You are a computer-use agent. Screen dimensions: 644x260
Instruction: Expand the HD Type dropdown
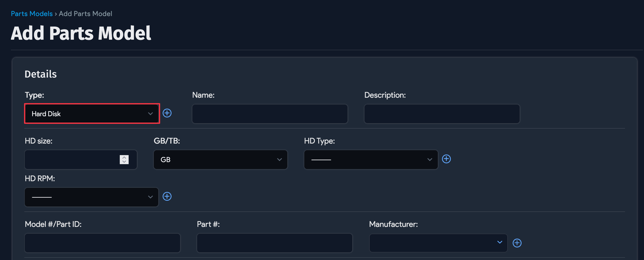point(371,159)
